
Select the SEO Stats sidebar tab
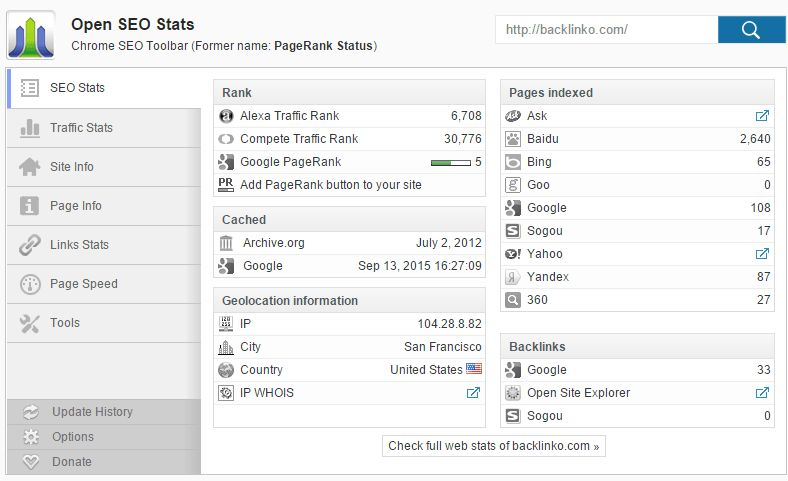[104, 88]
